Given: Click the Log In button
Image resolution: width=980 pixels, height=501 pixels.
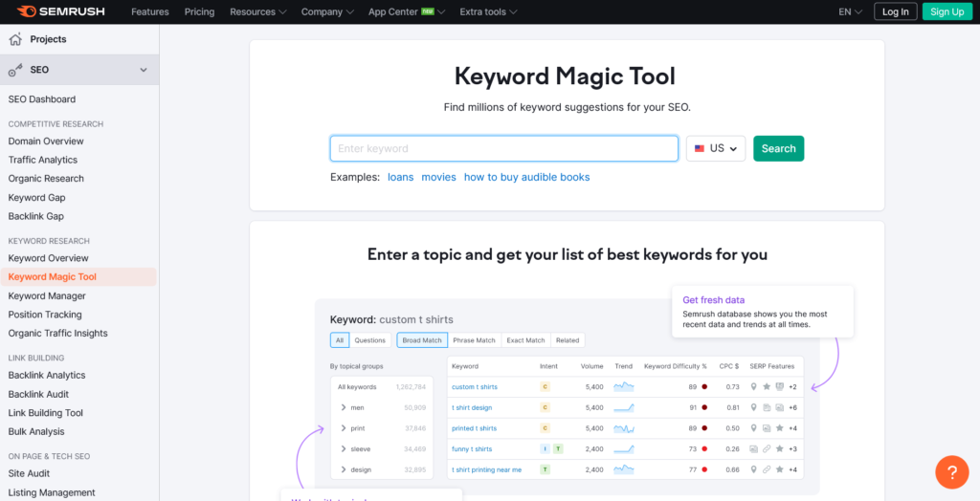Looking at the screenshot, I should click(896, 11).
